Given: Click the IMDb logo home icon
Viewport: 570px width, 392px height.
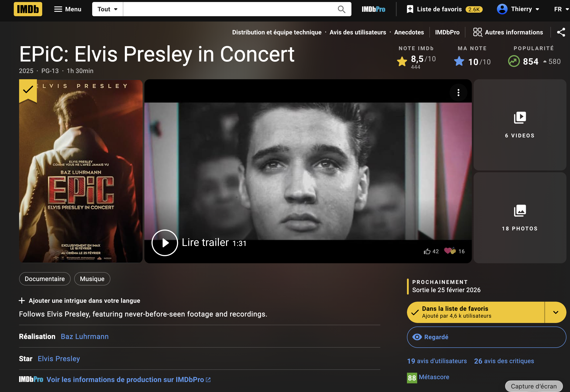Looking at the screenshot, I should (x=28, y=9).
